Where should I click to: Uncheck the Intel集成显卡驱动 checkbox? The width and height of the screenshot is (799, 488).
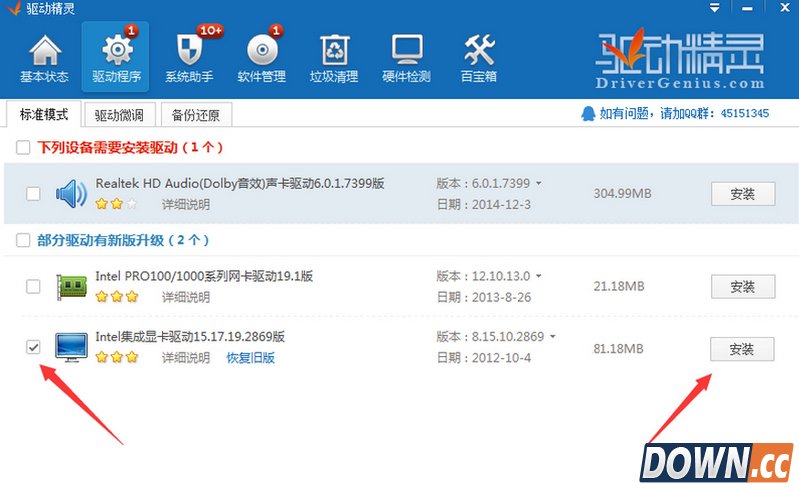coord(33,347)
